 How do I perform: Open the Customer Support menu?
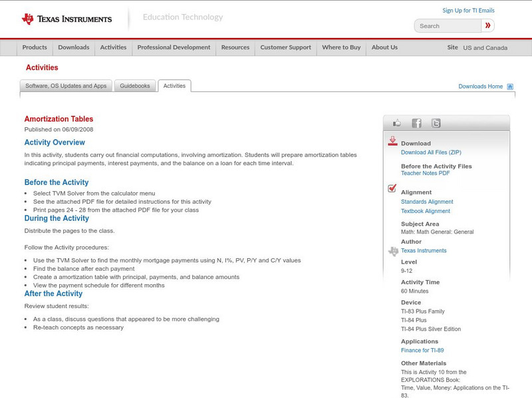286,47
